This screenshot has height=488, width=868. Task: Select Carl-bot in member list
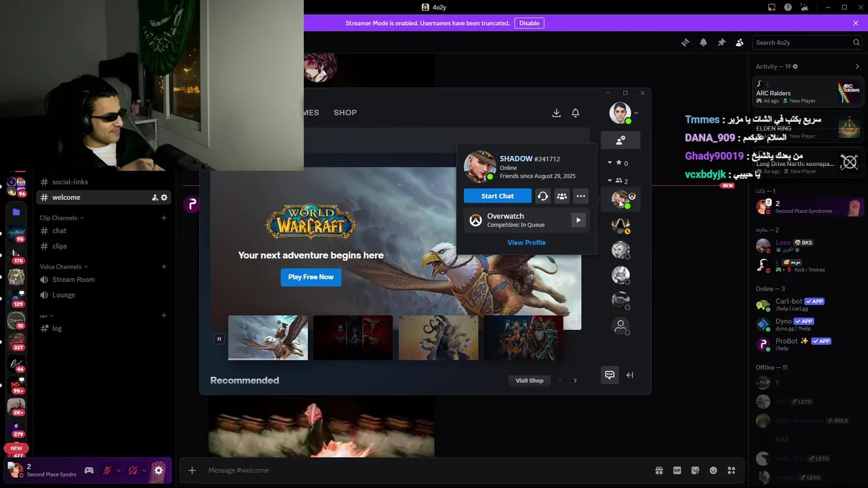tap(808, 304)
